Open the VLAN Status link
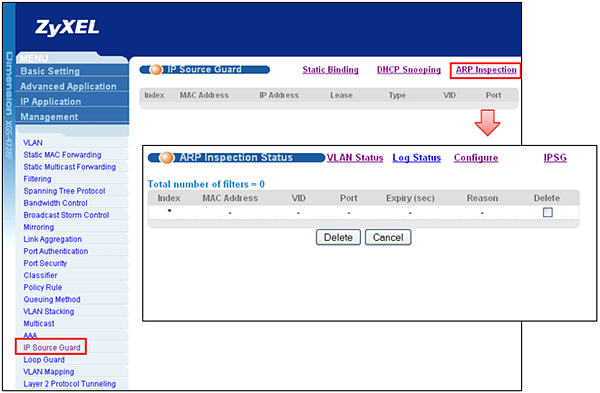The width and height of the screenshot is (600, 393). point(355,158)
